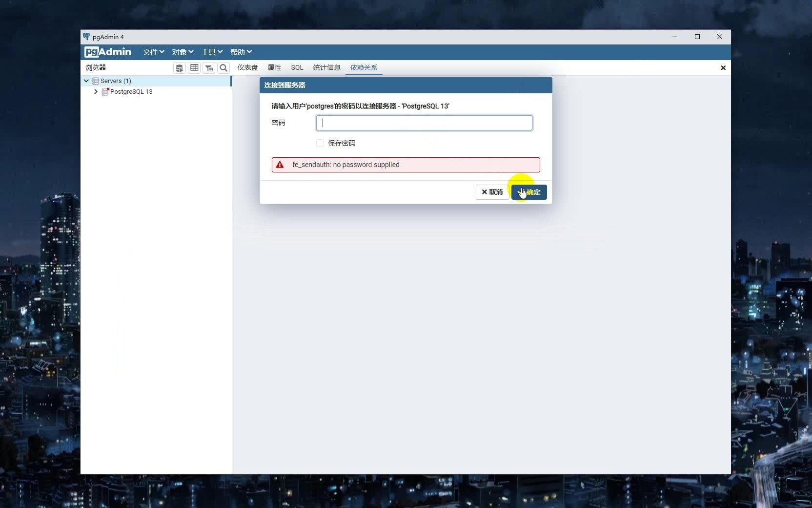Viewport: 812px width, 508px height.
Task: Focus the 密码 input field
Action: coord(424,123)
